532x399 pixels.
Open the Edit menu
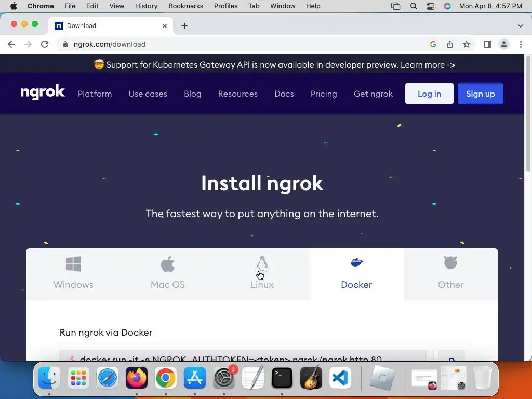point(92,6)
